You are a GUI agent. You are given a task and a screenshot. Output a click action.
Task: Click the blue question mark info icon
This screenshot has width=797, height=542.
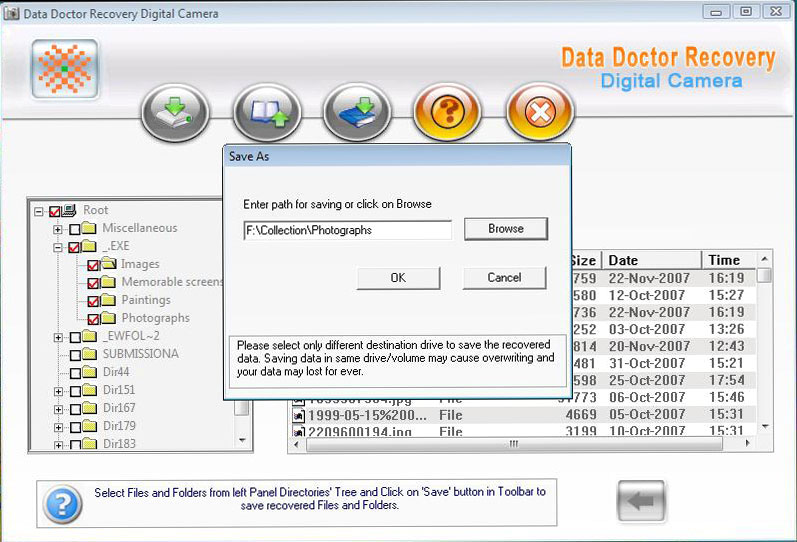coord(63,504)
